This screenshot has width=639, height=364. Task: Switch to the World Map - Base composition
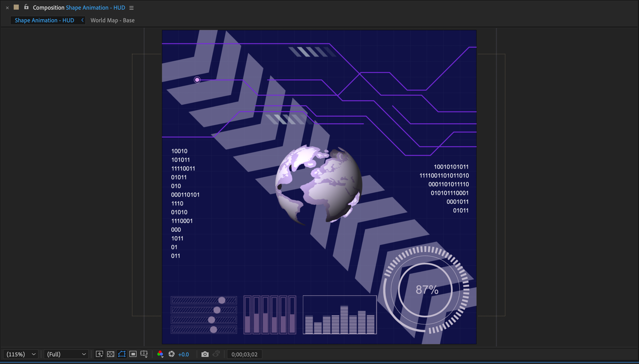point(113,20)
